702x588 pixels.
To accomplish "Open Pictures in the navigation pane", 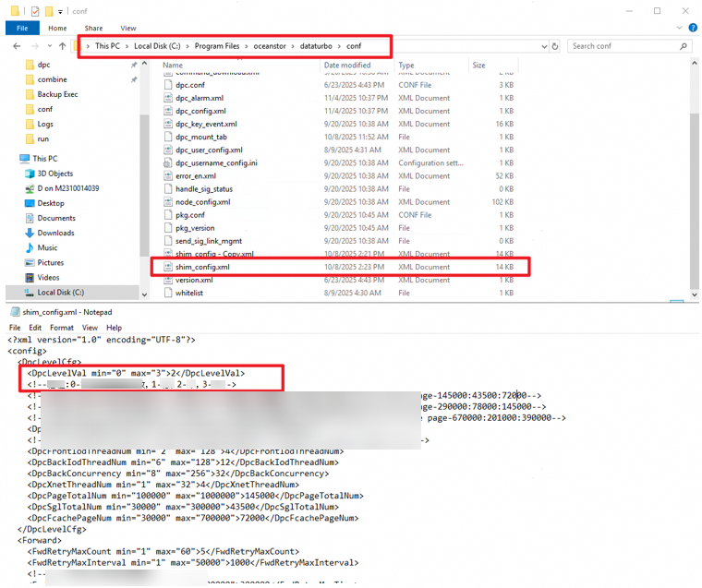I will click(x=50, y=263).
